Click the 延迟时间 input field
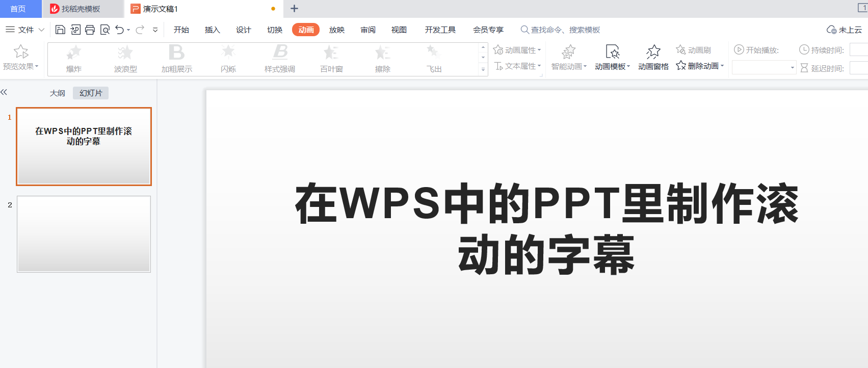The height and width of the screenshot is (368, 868). [x=859, y=68]
